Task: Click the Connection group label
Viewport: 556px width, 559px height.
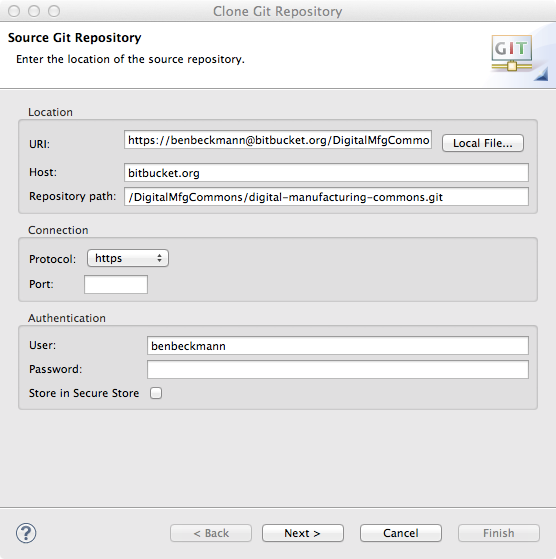Action: [58, 230]
